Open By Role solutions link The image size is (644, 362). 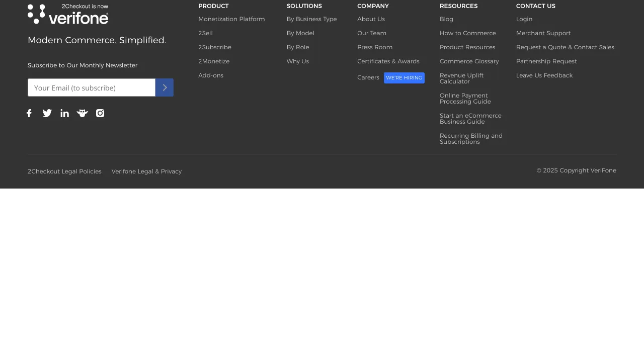298,47
